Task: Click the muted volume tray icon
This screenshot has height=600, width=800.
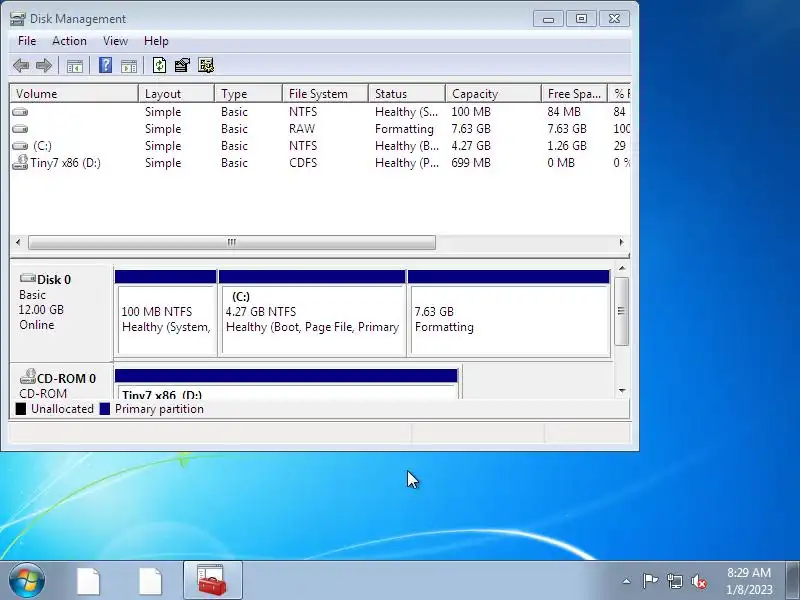Action: pyautogui.click(x=699, y=581)
